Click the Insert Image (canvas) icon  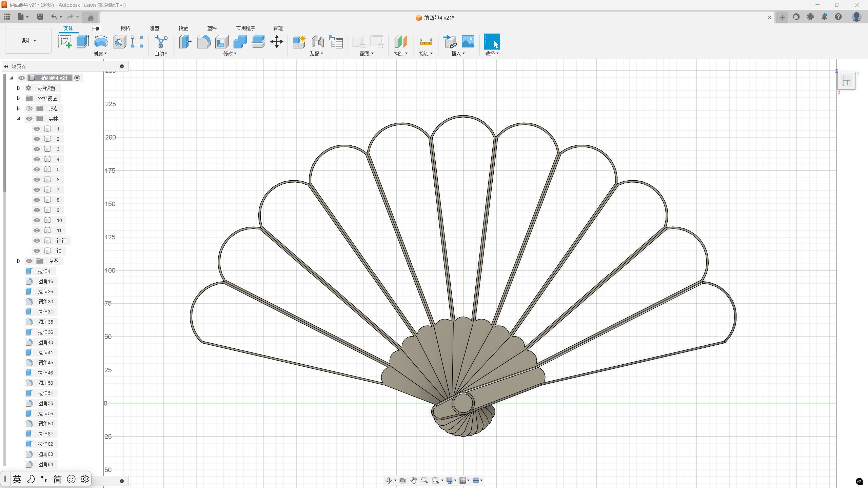coord(468,42)
